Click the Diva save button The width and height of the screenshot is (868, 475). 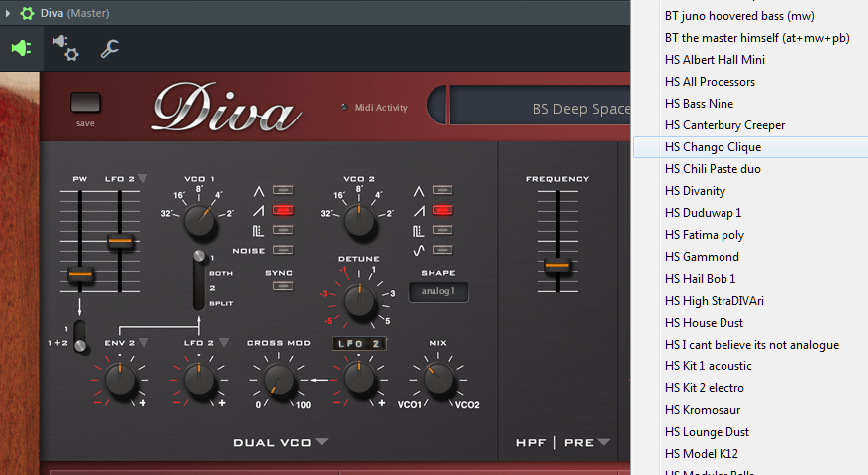click(x=85, y=103)
